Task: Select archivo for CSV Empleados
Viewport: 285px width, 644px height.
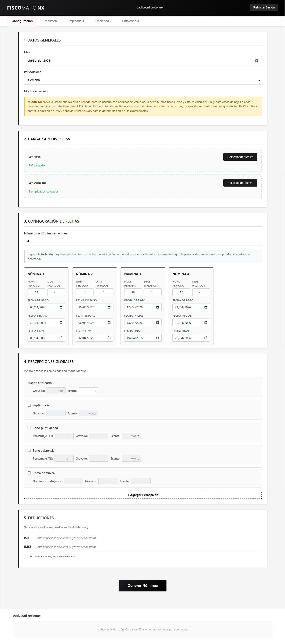Action: pyautogui.click(x=240, y=183)
